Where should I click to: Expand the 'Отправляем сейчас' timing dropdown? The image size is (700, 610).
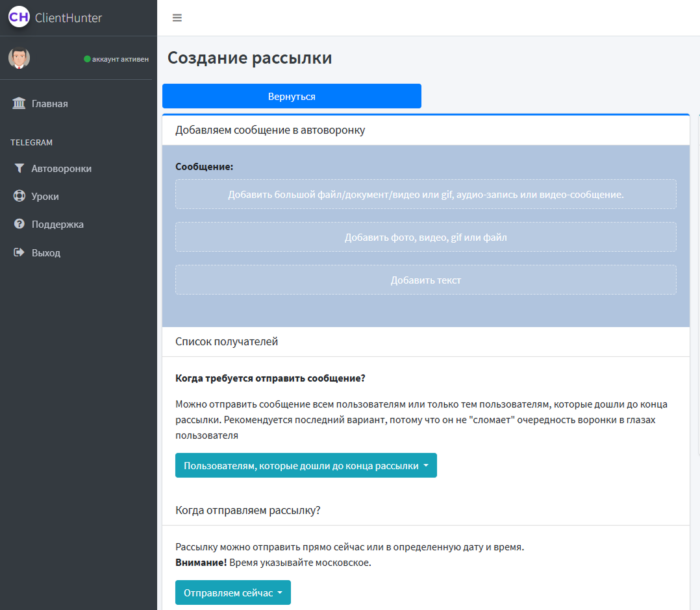pyautogui.click(x=232, y=593)
